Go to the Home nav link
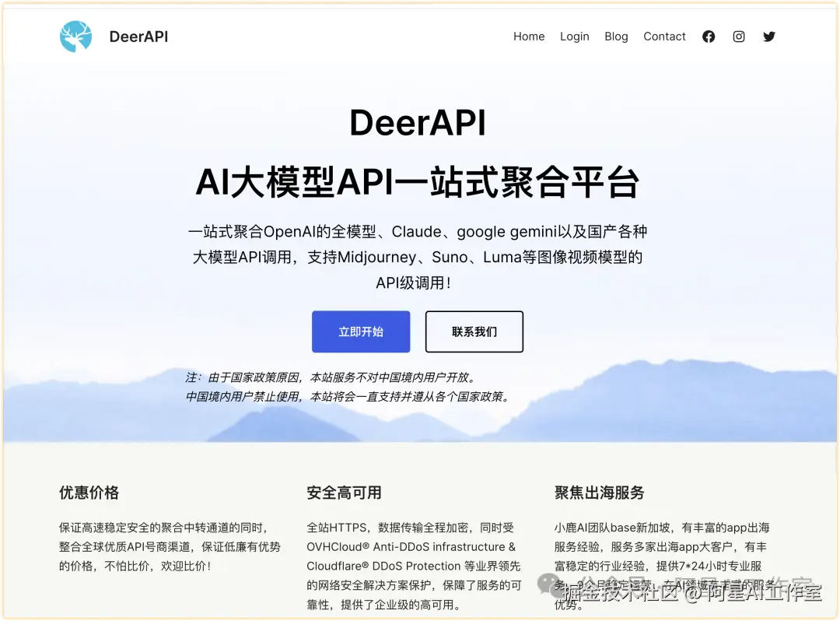The image size is (840, 621). pos(529,37)
